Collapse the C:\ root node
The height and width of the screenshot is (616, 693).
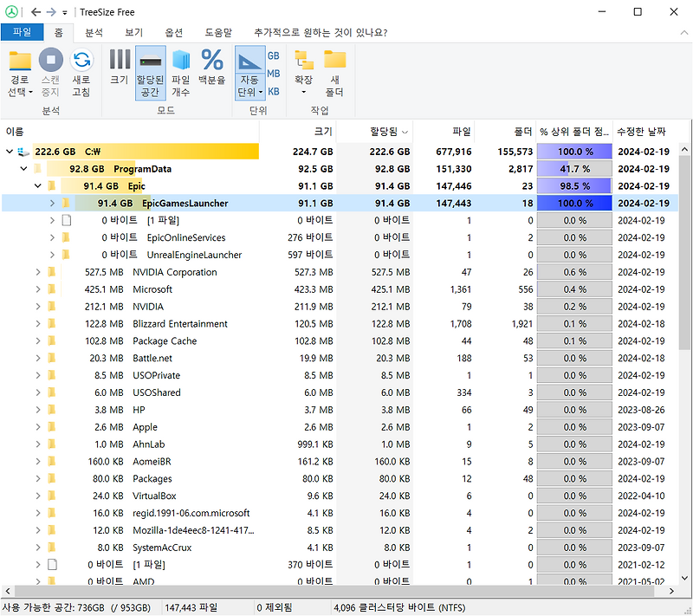10,152
